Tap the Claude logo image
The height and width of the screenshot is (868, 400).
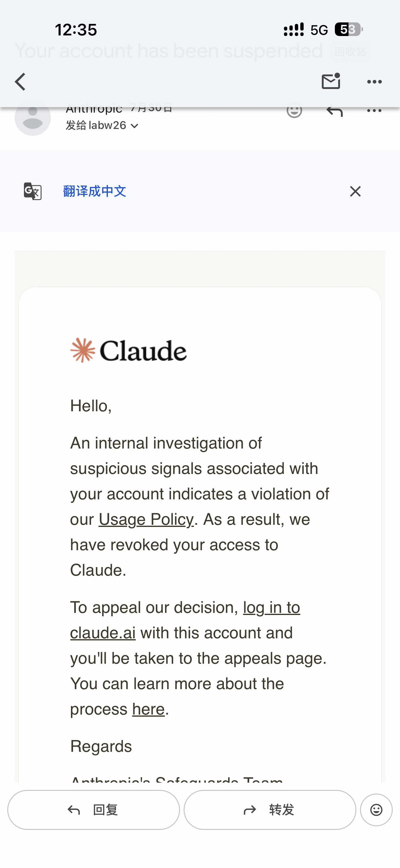coord(128,350)
